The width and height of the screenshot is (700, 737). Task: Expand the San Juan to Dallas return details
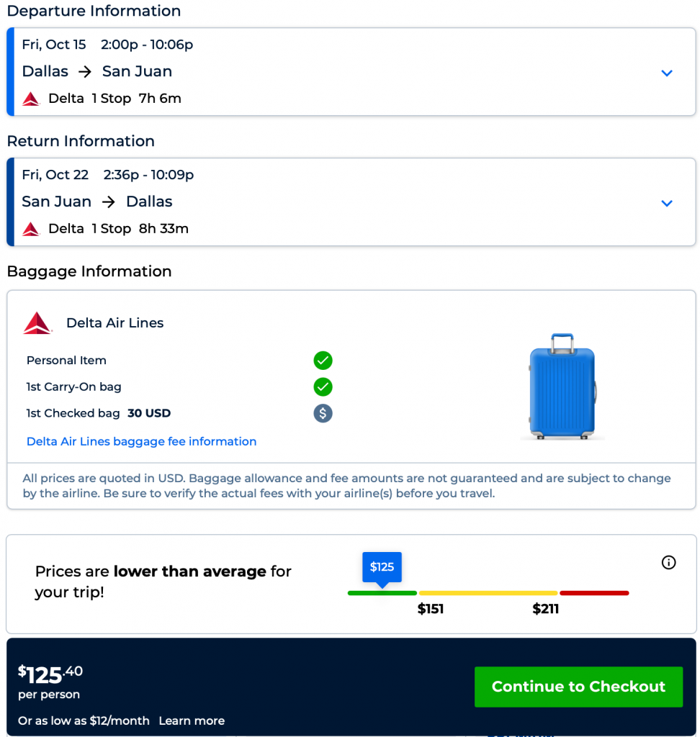(667, 203)
